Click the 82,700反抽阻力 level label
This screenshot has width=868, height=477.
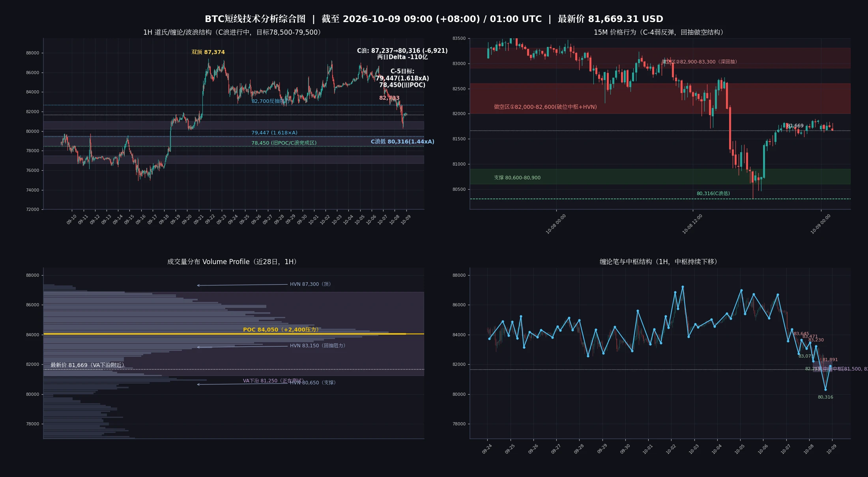pos(271,101)
